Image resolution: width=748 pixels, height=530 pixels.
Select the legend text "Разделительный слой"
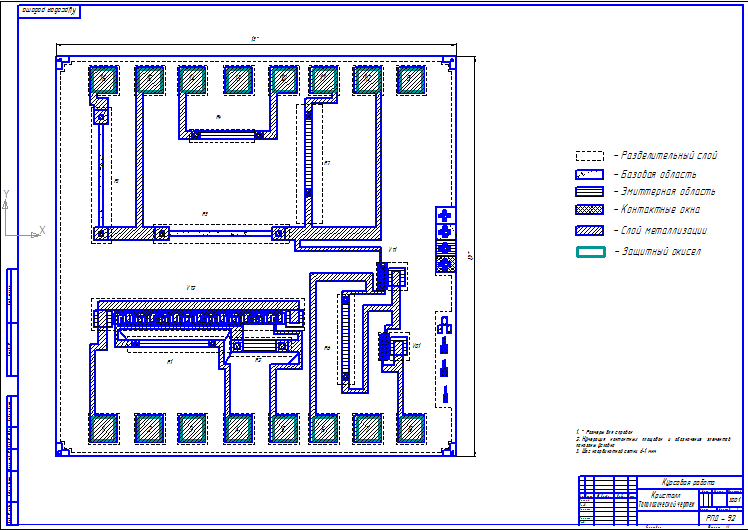click(x=669, y=156)
